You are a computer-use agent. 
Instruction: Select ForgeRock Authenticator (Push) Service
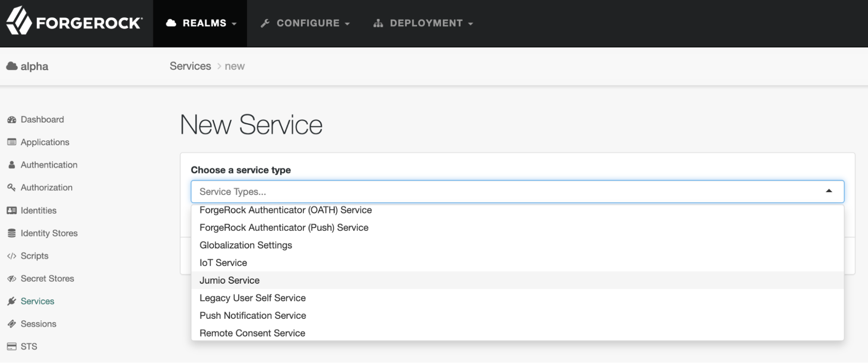(x=284, y=228)
